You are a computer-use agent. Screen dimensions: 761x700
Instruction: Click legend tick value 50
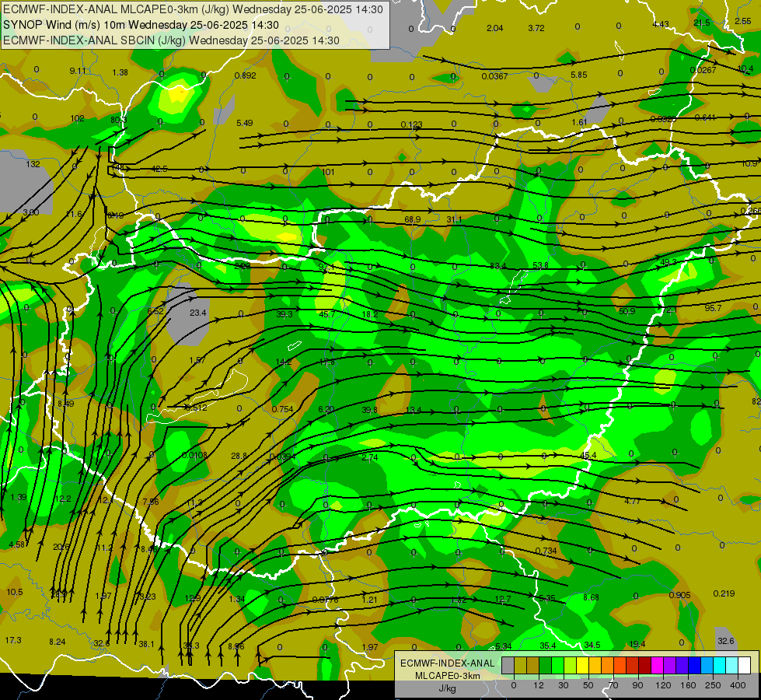pos(588,685)
